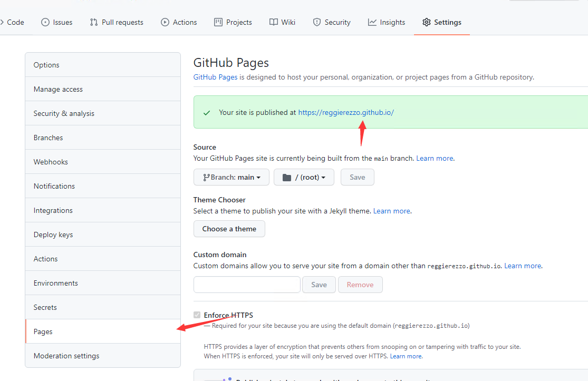Click Save button for custom domain
Image resolution: width=588 pixels, height=381 pixels.
(319, 285)
